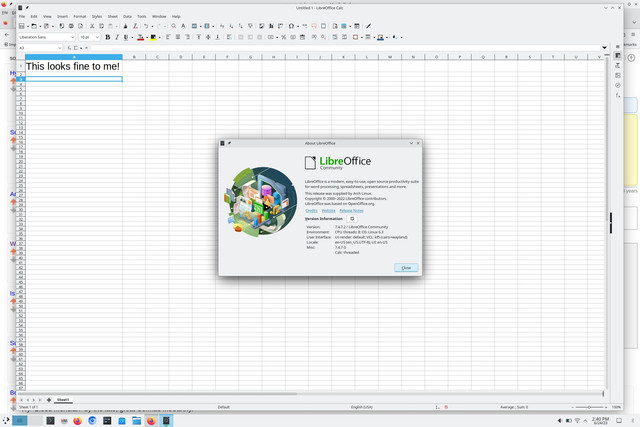The height and width of the screenshot is (427, 640).
Task: Click the Close button in About dialog
Action: click(x=406, y=268)
